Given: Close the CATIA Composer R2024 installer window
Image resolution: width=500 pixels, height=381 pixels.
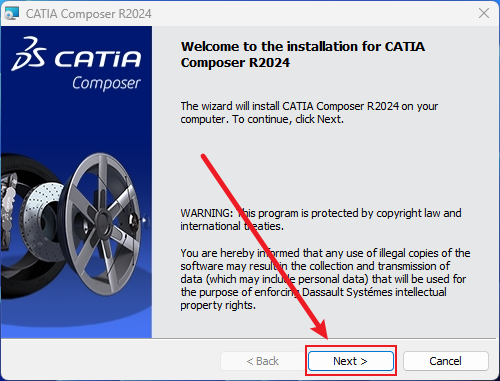Looking at the screenshot, I should pyautogui.click(x=484, y=13).
